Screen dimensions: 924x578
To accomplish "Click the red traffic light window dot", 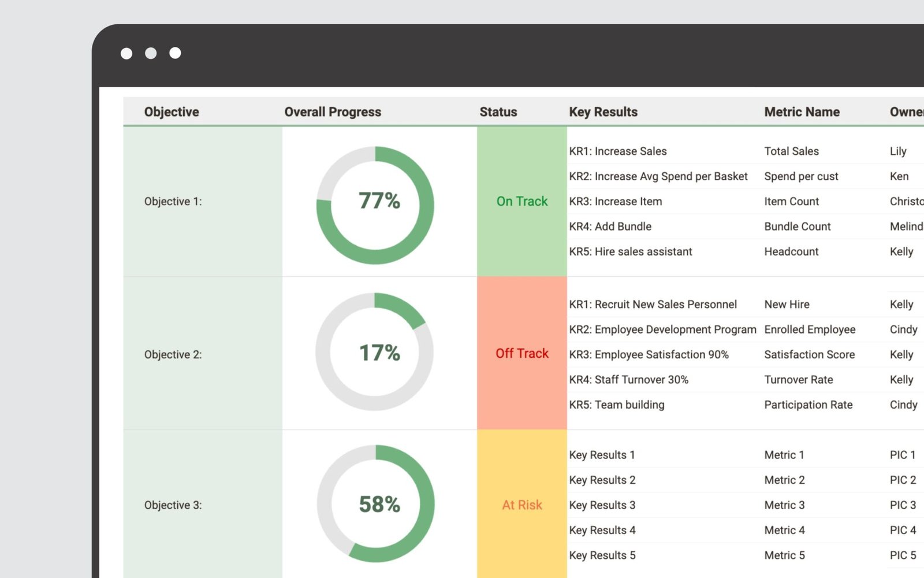I will 127,53.
